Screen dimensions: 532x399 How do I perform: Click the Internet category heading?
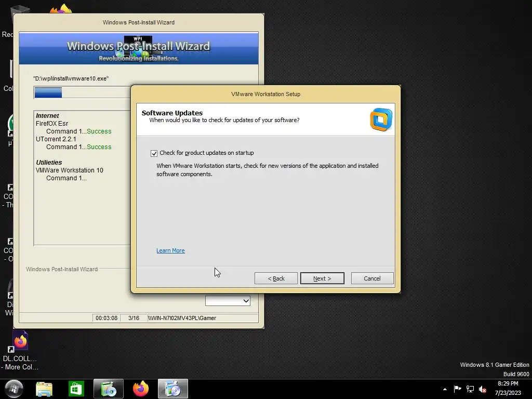pyautogui.click(x=47, y=116)
